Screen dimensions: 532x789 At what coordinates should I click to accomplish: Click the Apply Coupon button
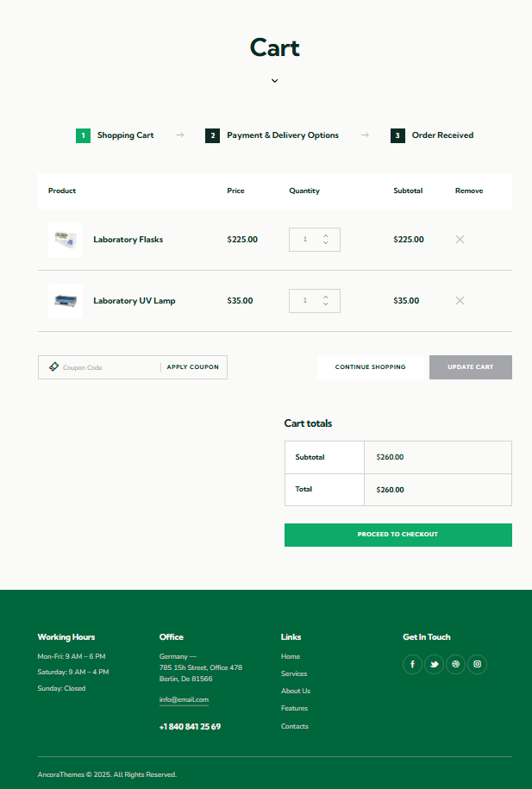tap(193, 367)
